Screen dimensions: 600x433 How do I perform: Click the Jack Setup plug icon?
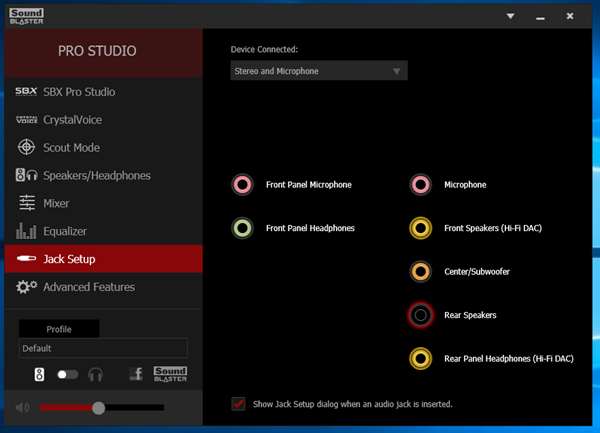[26, 259]
